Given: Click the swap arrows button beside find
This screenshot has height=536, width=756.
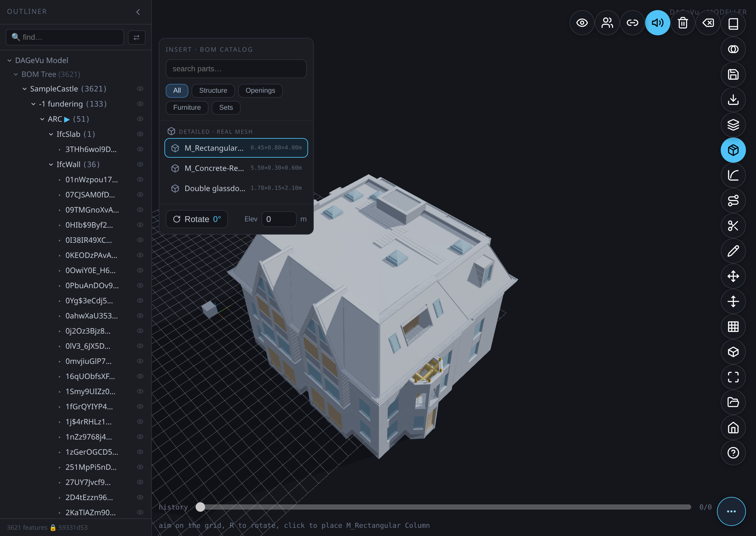Looking at the screenshot, I should 136,37.
